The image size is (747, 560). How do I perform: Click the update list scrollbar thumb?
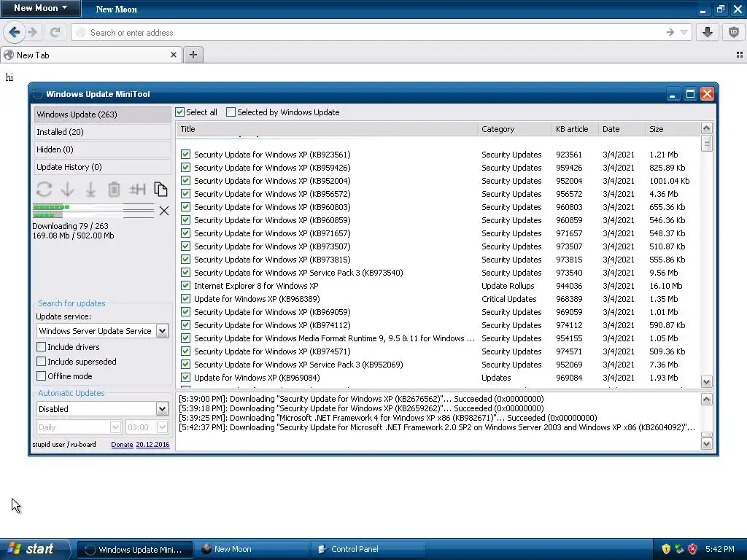[706, 144]
